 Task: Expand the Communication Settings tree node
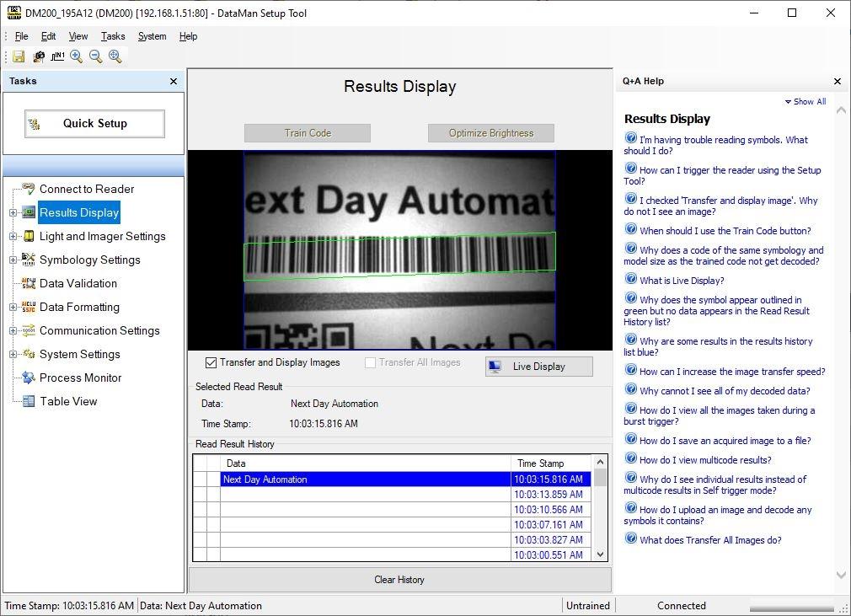coord(13,331)
